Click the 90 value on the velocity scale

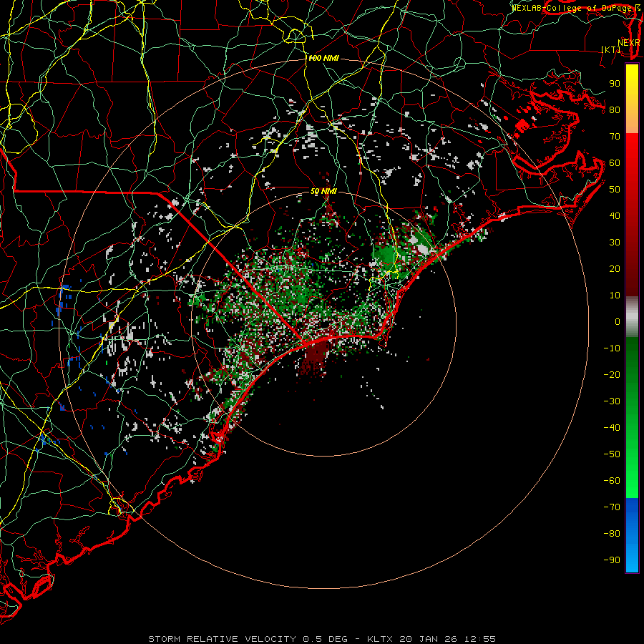pyautogui.click(x=615, y=84)
